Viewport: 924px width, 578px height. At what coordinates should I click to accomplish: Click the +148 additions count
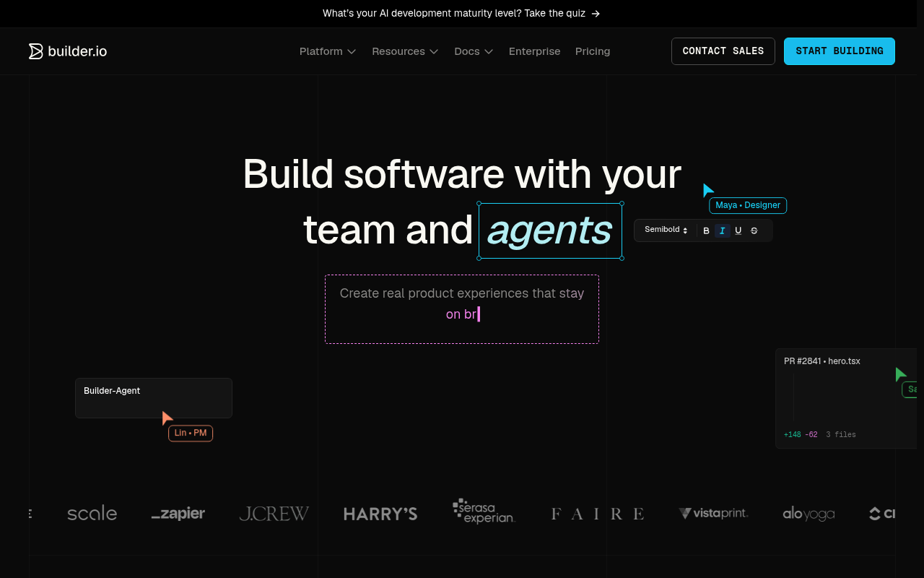pos(792,435)
